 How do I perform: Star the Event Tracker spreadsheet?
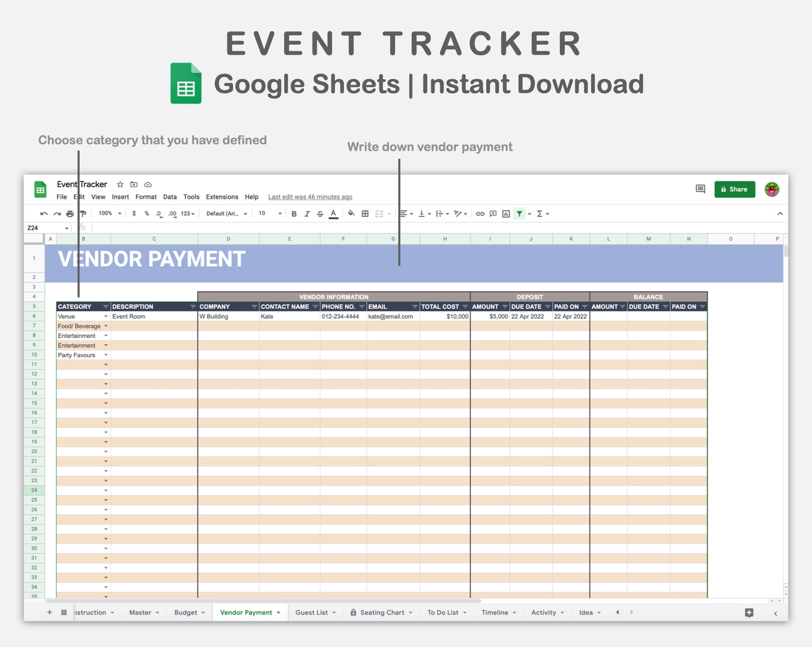click(x=120, y=184)
